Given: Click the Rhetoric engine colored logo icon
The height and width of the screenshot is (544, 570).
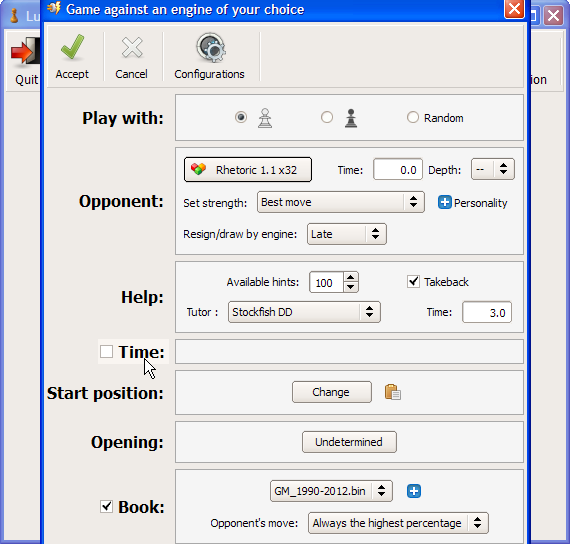Looking at the screenshot, I should coord(198,169).
